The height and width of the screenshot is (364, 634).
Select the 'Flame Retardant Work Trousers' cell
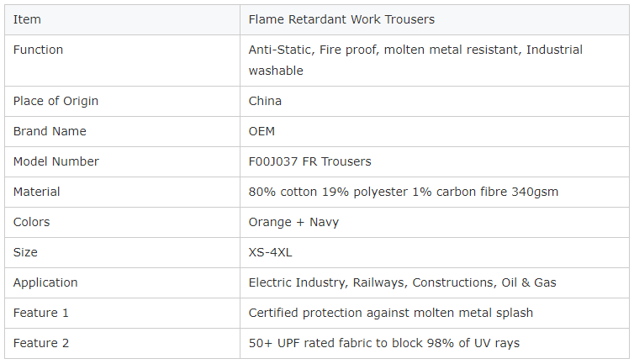[x=435, y=19]
